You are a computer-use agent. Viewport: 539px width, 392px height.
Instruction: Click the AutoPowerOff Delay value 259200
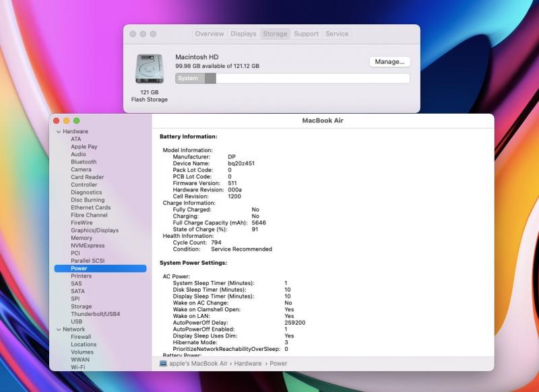tap(295, 323)
